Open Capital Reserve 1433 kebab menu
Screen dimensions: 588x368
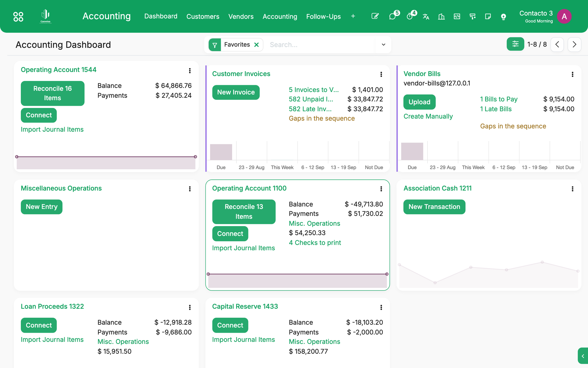click(381, 307)
